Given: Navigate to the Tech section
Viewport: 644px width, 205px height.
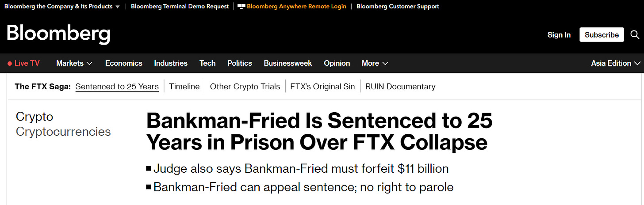Looking at the screenshot, I should [x=207, y=63].
